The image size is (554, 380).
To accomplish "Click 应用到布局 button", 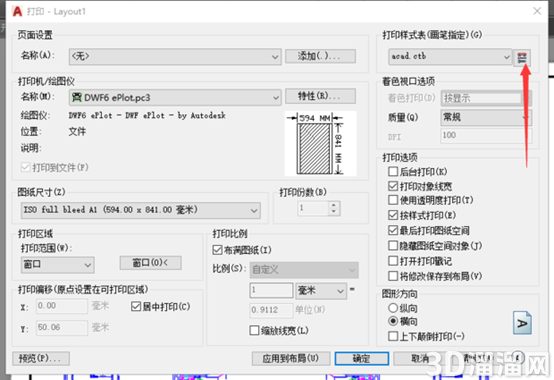I will click(291, 358).
